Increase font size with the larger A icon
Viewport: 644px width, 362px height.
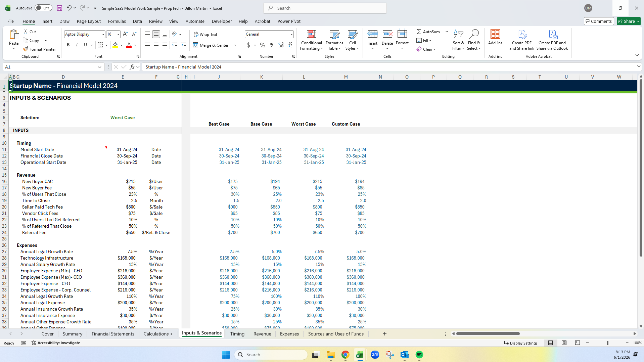point(125,34)
